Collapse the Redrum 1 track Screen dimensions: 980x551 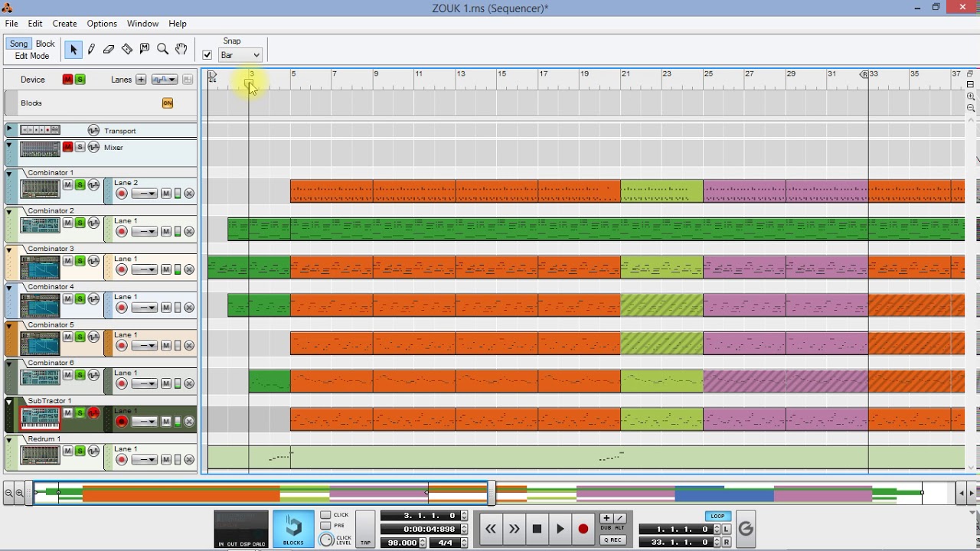point(10,440)
